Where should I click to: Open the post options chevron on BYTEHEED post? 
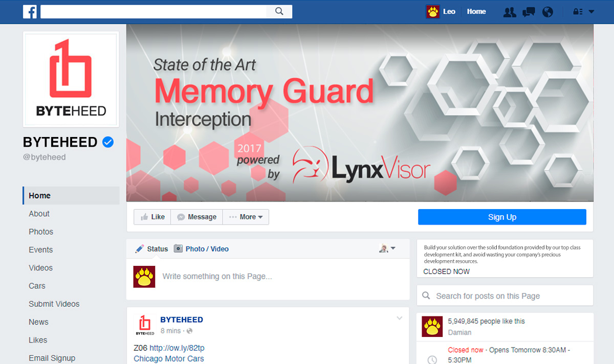pos(400,318)
